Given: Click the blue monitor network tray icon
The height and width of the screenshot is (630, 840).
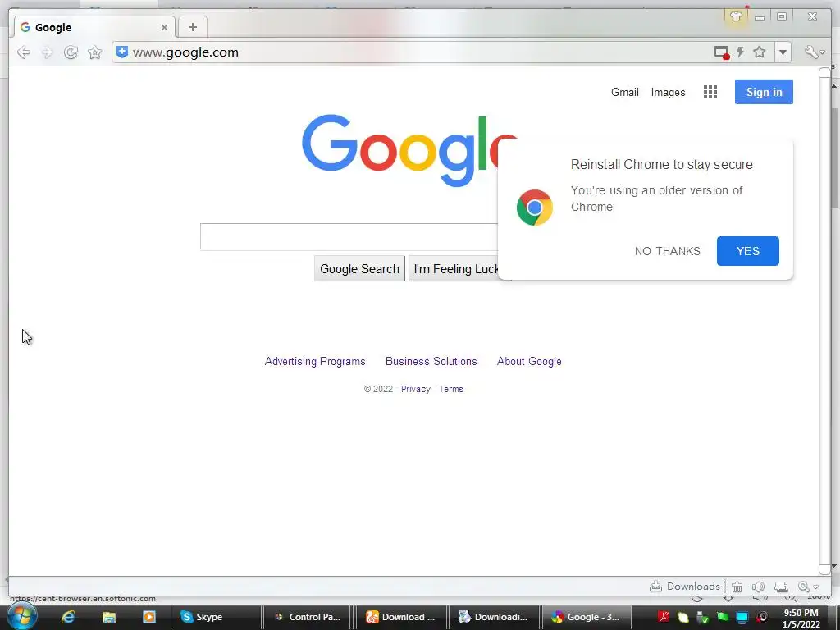Looking at the screenshot, I should point(742,618).
